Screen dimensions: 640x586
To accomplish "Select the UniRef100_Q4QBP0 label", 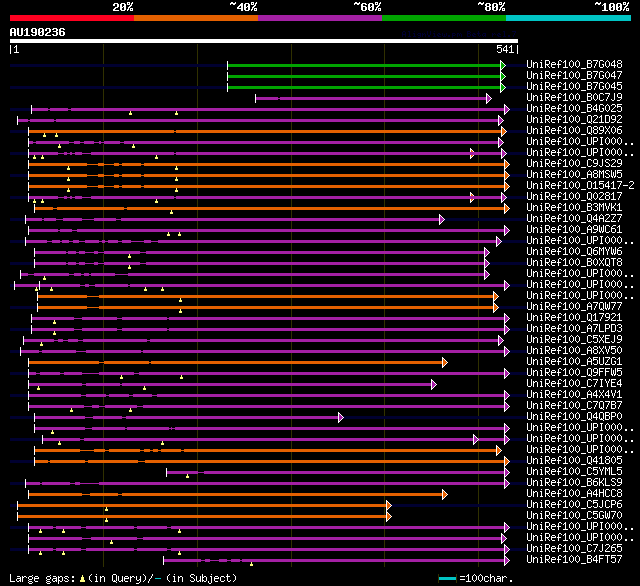I will (574, 416).
